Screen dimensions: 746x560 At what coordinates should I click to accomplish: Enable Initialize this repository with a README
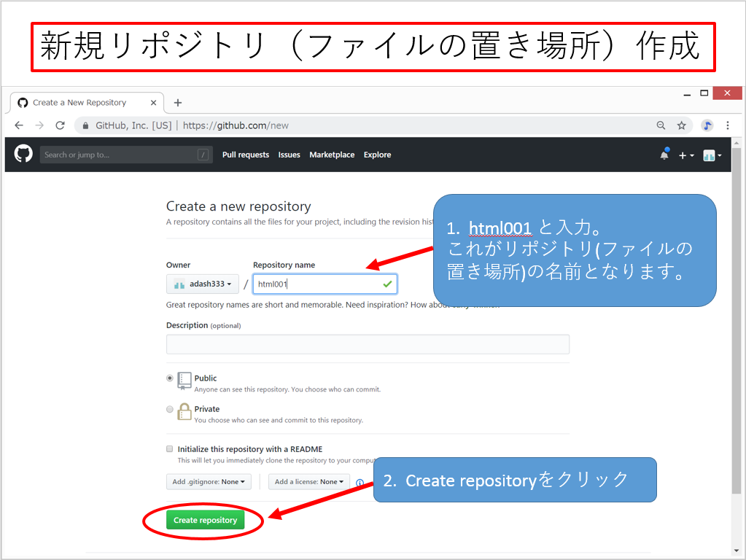tap(170, 449)
